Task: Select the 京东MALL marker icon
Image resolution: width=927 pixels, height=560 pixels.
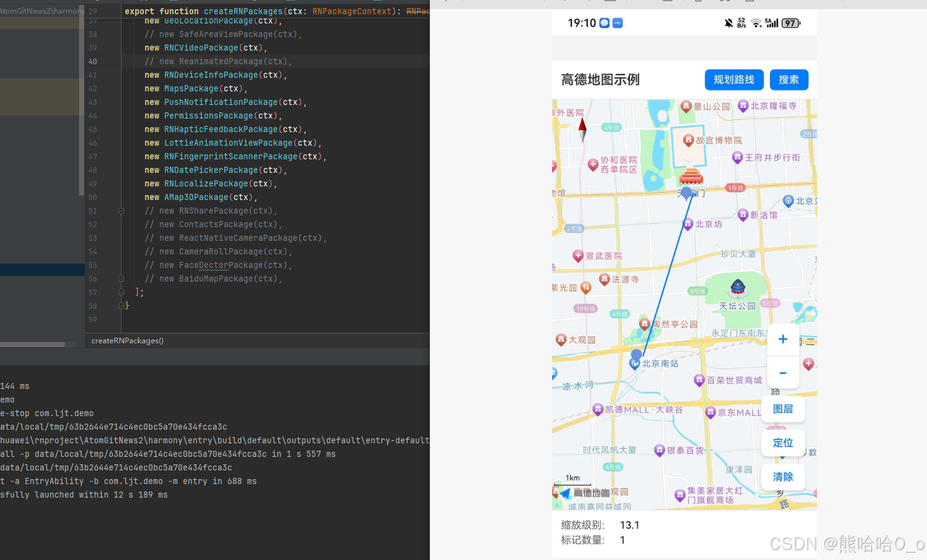Action: point(710,412)
